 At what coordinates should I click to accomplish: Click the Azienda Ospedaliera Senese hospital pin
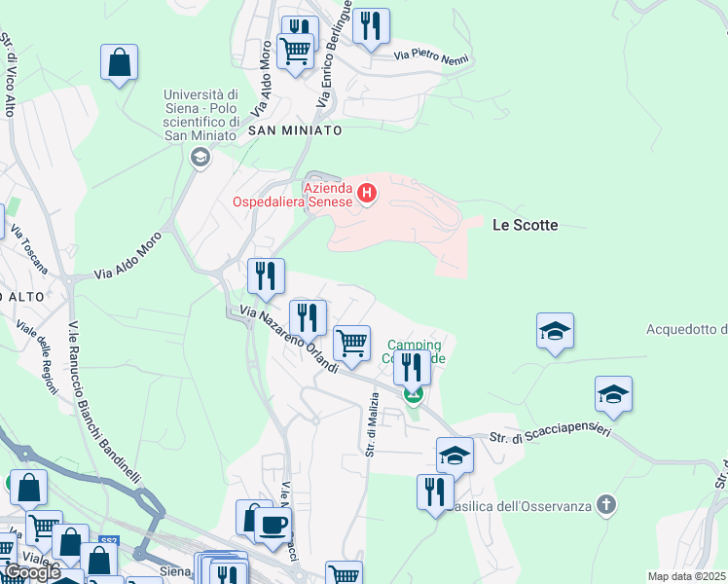pyautogui.click(x=367, y=193)
